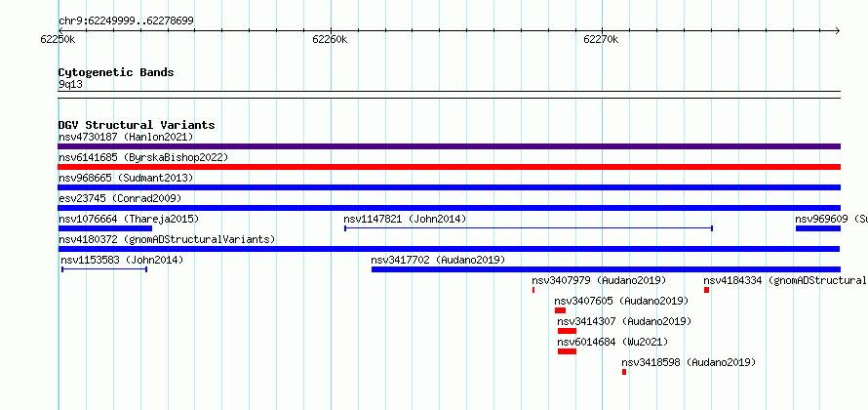Viewport: 868px width, 410px height.
Task: Click the nsv3407605 (Audano2019) label
Action: 621,301
